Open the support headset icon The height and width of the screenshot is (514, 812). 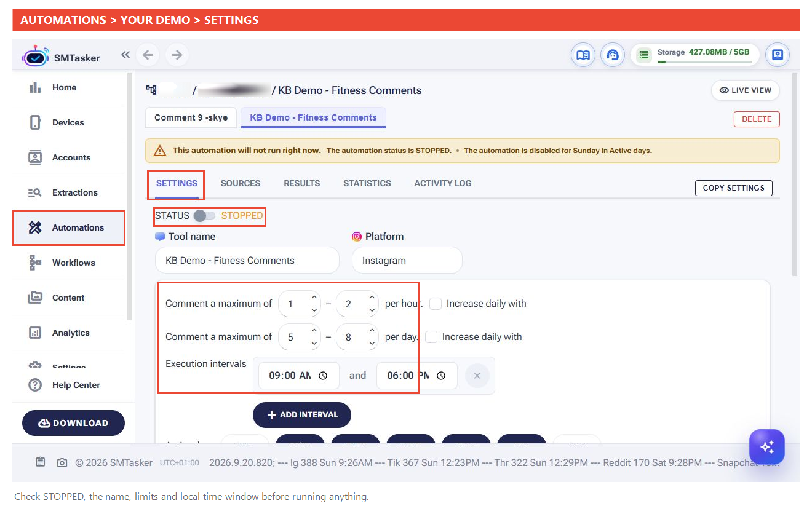[x=613, y=55]
